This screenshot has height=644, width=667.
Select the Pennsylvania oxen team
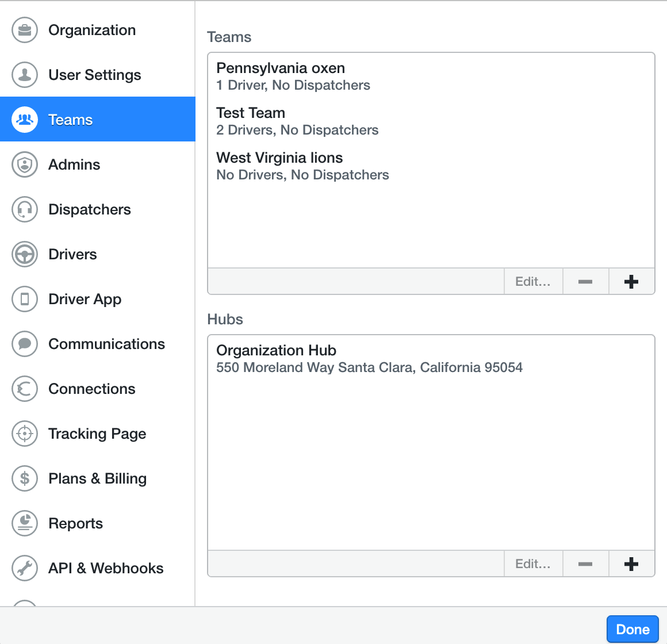coord(431,76)
